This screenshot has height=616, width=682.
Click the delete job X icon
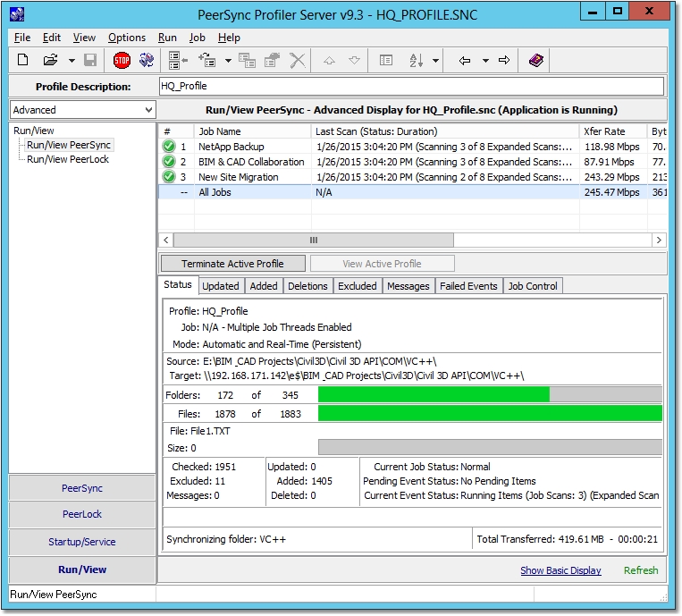pyautogui.click(x=298, y=61)
